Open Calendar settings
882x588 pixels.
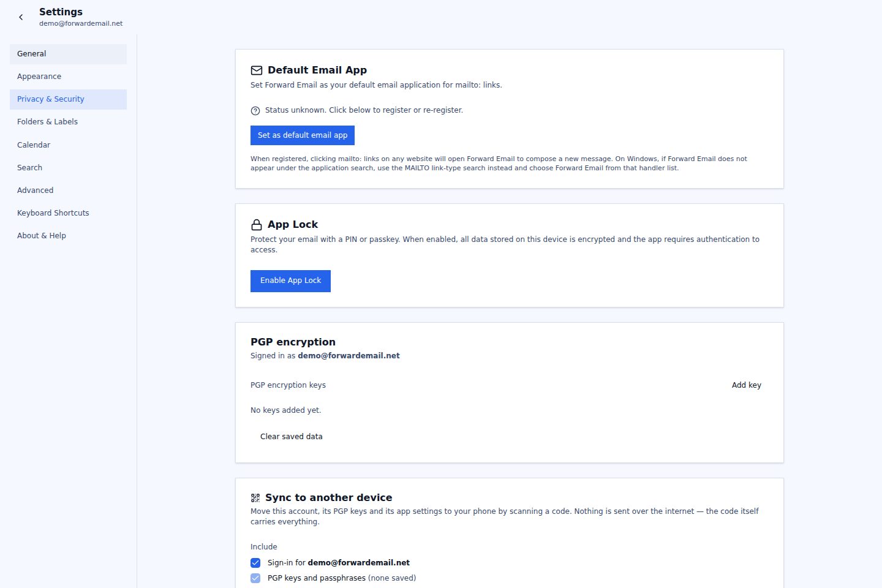[68, 145]
